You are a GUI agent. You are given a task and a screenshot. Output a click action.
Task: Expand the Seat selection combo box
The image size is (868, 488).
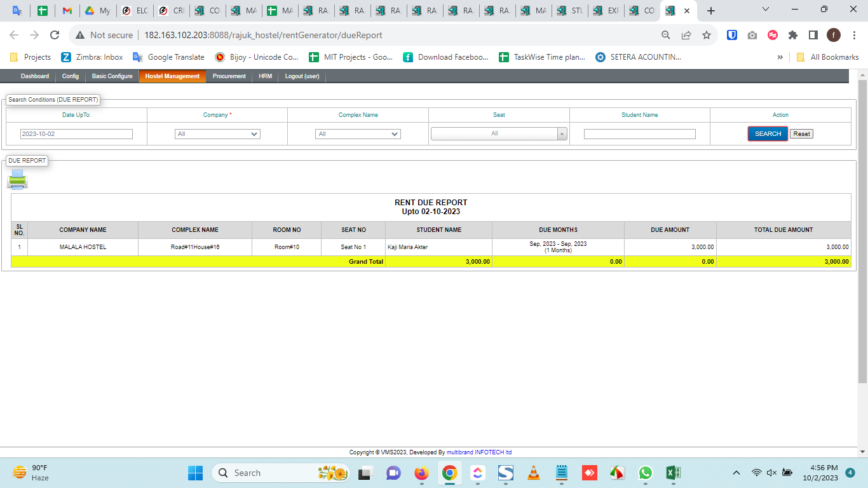[499, 133]
